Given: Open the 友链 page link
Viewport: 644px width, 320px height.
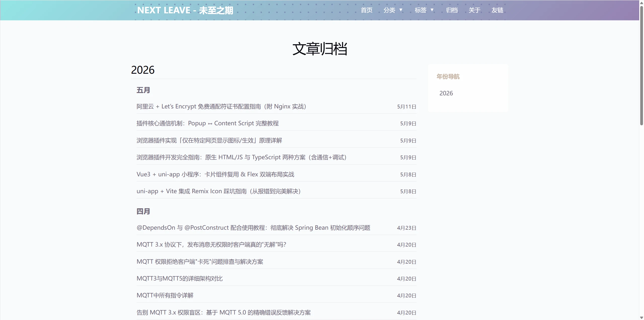Looking at the screenshot, I should point(497,10).
